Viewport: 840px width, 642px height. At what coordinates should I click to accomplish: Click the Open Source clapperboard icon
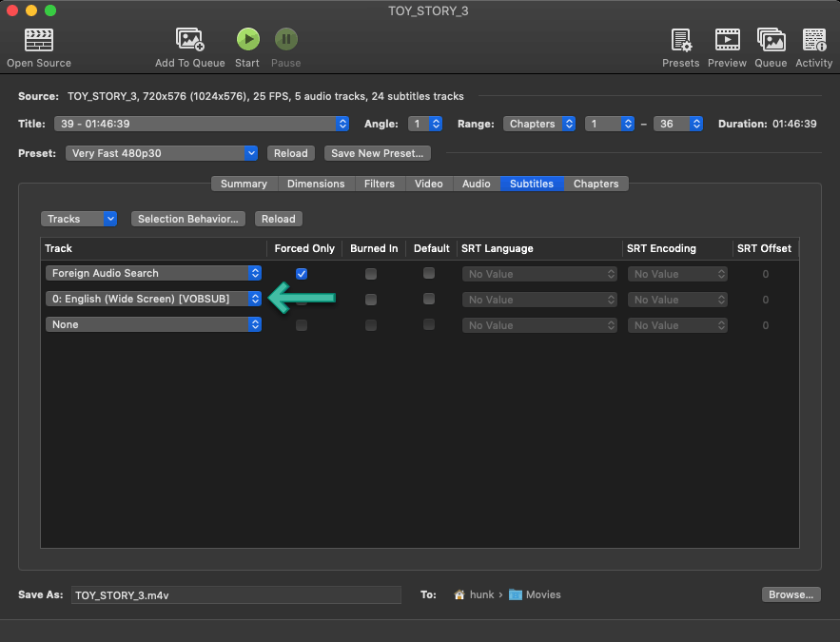39,40
